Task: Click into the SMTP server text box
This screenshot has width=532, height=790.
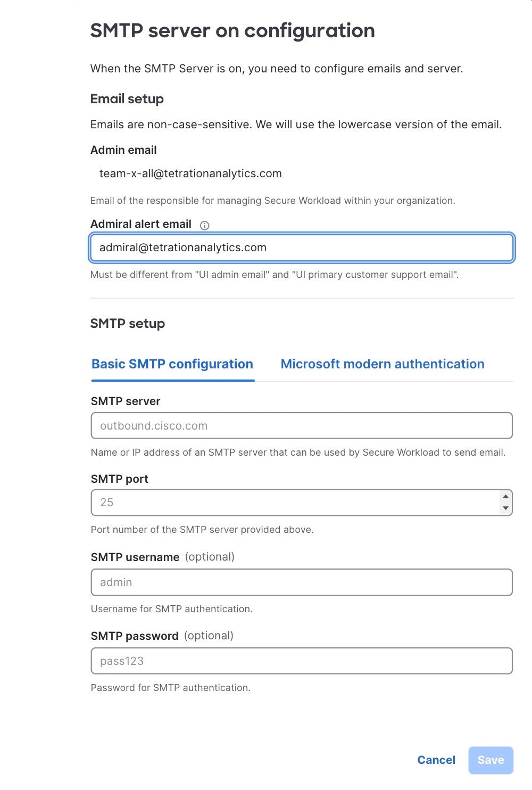Action: pos(302,426)
